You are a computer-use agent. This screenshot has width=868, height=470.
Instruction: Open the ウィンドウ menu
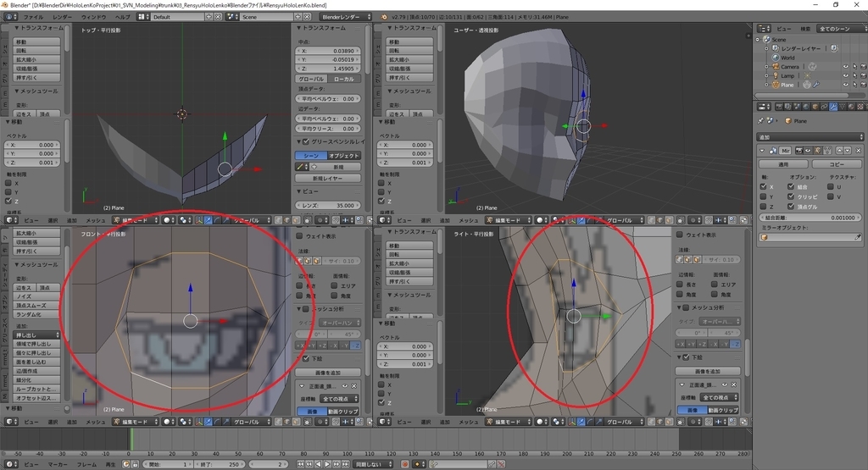click(93, 17)
